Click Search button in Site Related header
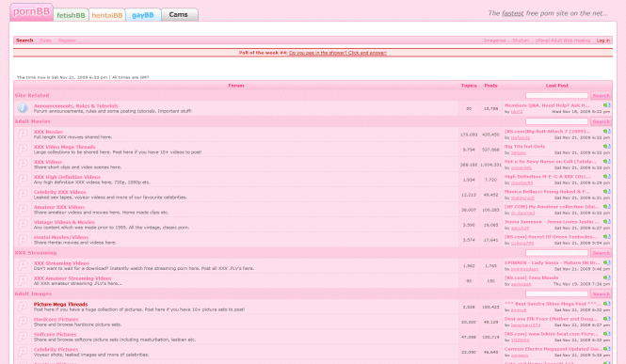Screen dimensions: 626x364 tap(601, 96)
